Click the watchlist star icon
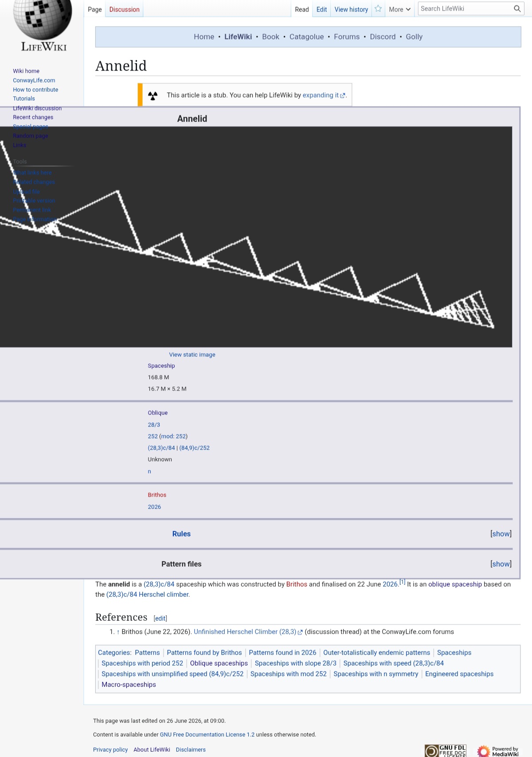This screenshot has height=757, width=532. coord(378,9)
